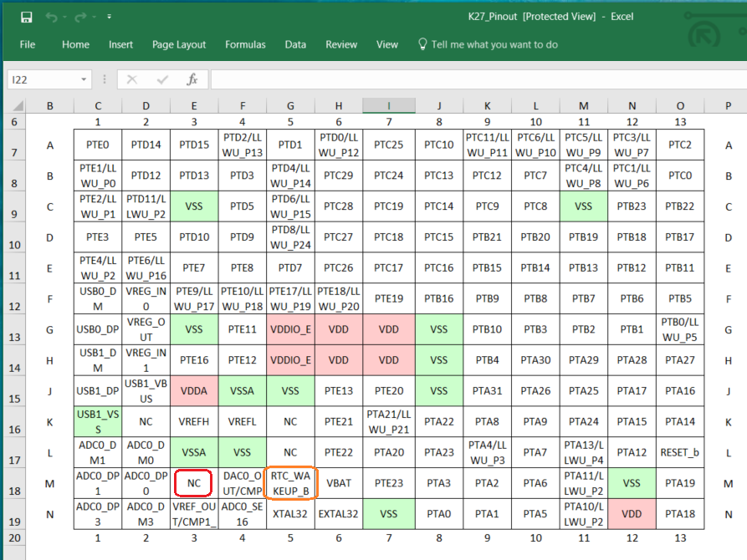The width and height of the screenshot is (747, 560).
Task: Click the VREFH cell
Action: [x=194, y=421]
